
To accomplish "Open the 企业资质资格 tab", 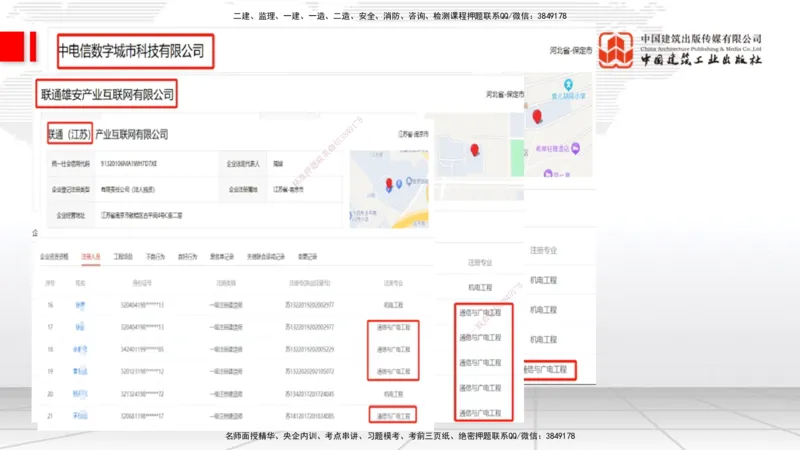I will pos(54,257).
